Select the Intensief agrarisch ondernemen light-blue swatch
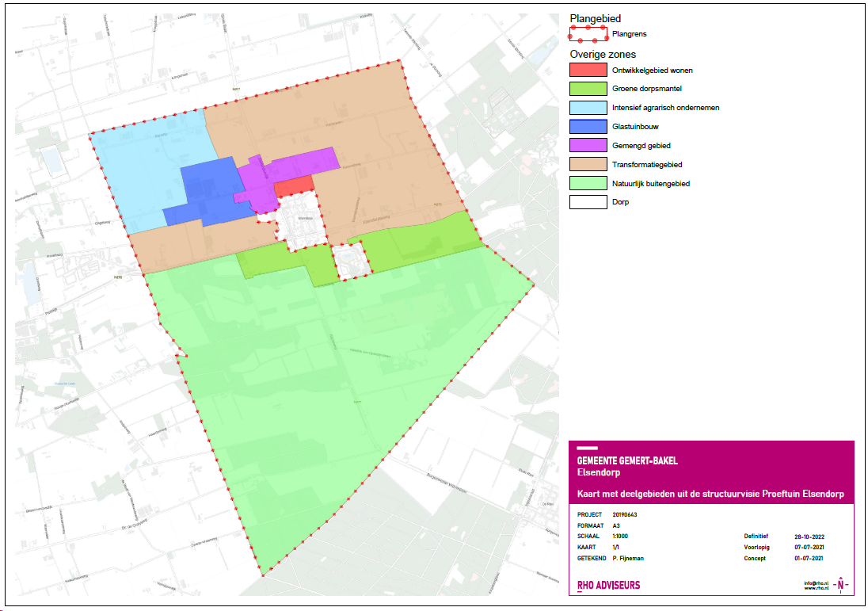 point(588,108)
